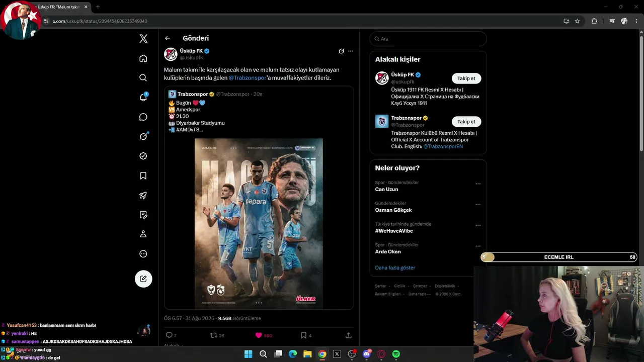Open the Erişilebilirlik footer link
The height and width of the screenshot is (362, 644).
(x=445, y=286)
